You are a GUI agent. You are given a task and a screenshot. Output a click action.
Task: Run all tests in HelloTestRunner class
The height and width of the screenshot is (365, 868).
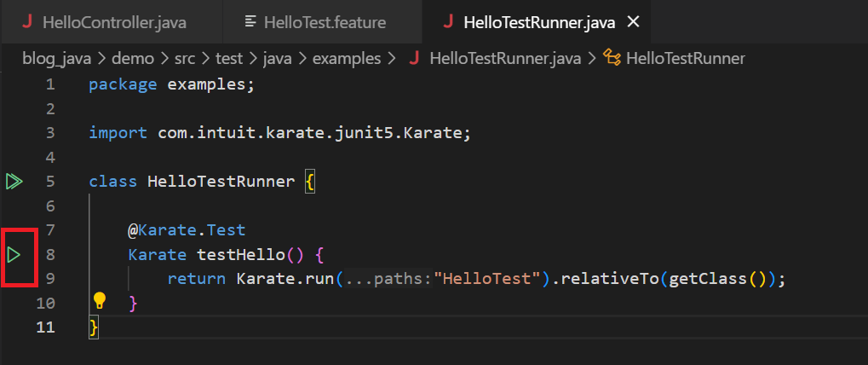(x=14, y=181)
